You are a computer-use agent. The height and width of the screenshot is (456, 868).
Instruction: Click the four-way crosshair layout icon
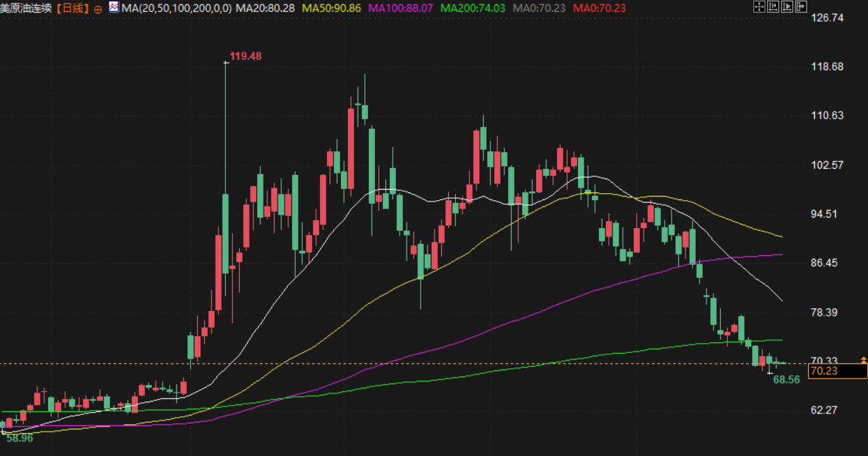click(760, 8)
